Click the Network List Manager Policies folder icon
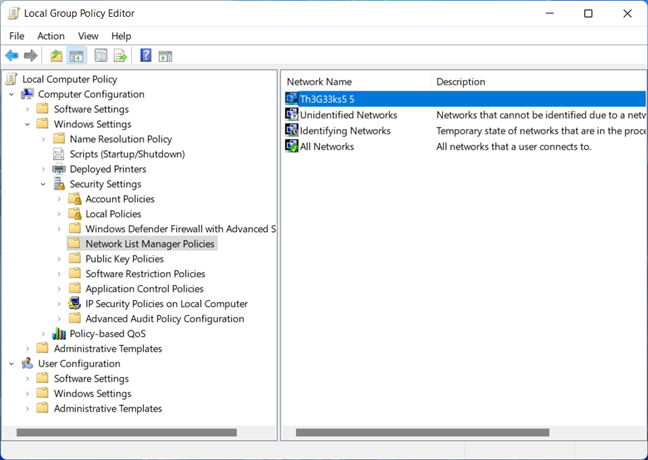The height and width of the screenshot is (460, 648). pyautogui.click(x=74, y=243)
